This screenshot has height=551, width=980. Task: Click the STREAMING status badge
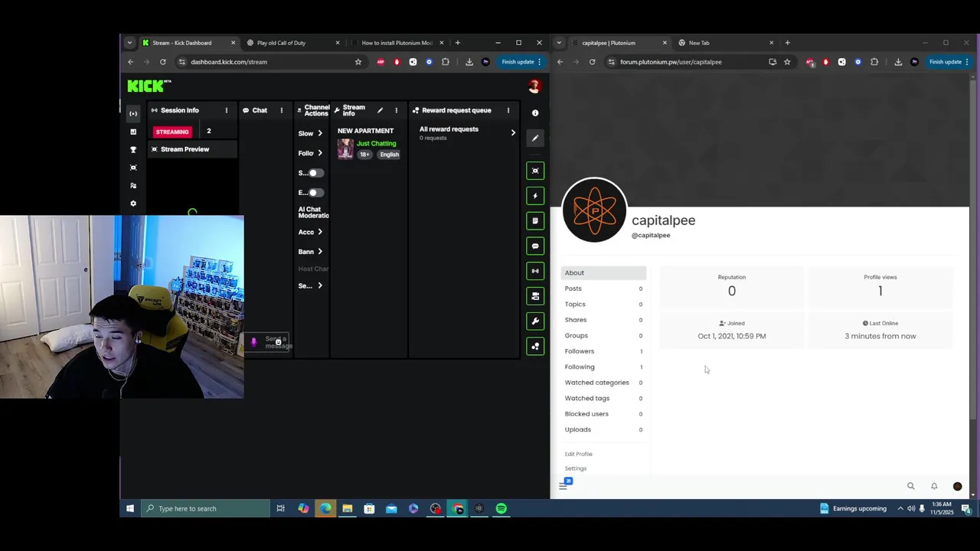(x=171, y=132)
